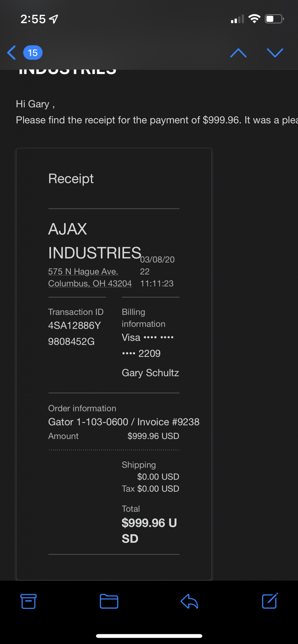Tap the Receipt heading
This screenshot has height=644, width=298.
71,179
